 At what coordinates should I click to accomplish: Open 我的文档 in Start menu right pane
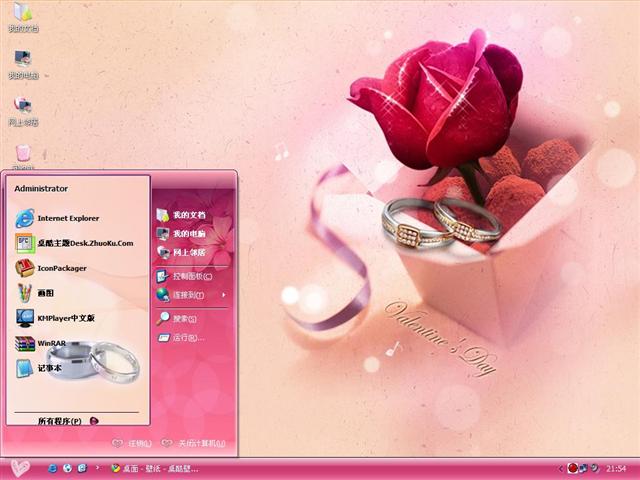[182, 215]
